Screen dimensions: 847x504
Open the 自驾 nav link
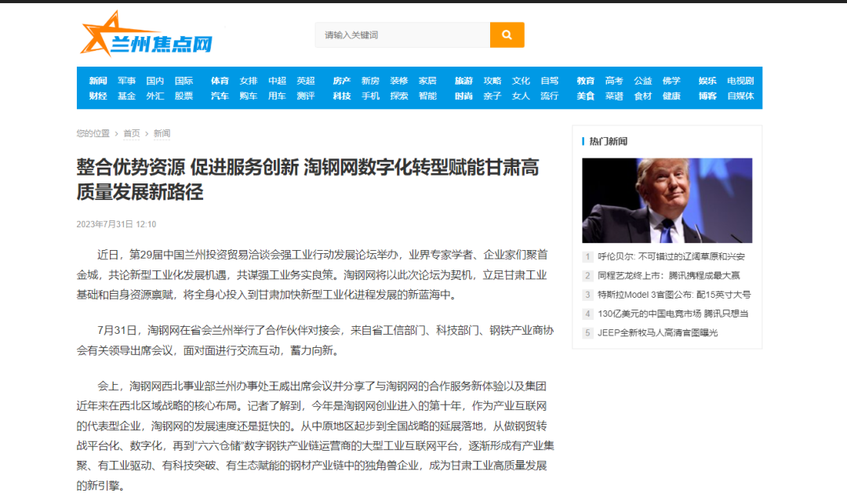pos(550,81)
